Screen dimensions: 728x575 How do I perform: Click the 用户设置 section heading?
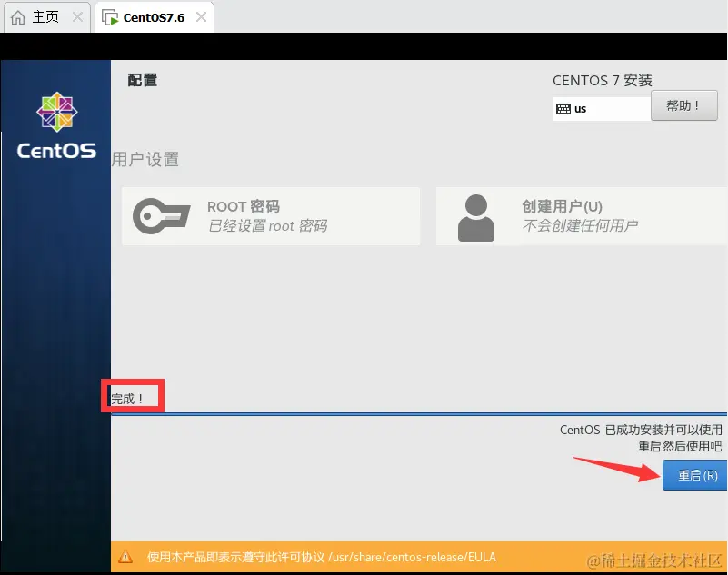point(145,159)
